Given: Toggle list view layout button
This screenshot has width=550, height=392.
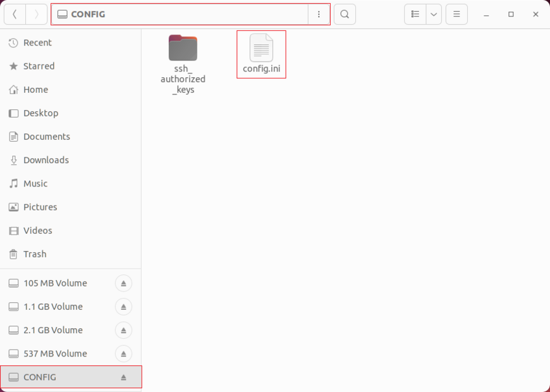Looking at the screenshot, I should coord(415,14).
